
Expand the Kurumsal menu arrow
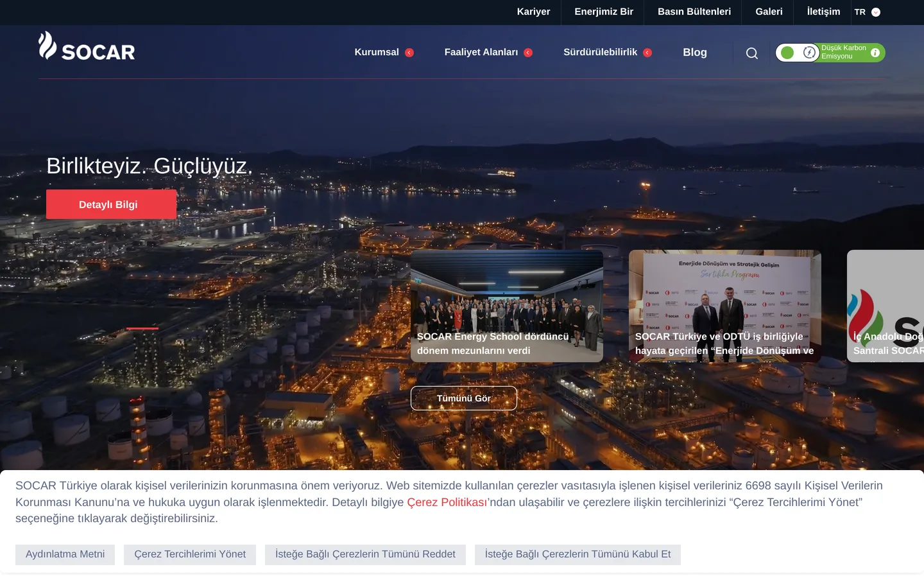pos(409,53)
